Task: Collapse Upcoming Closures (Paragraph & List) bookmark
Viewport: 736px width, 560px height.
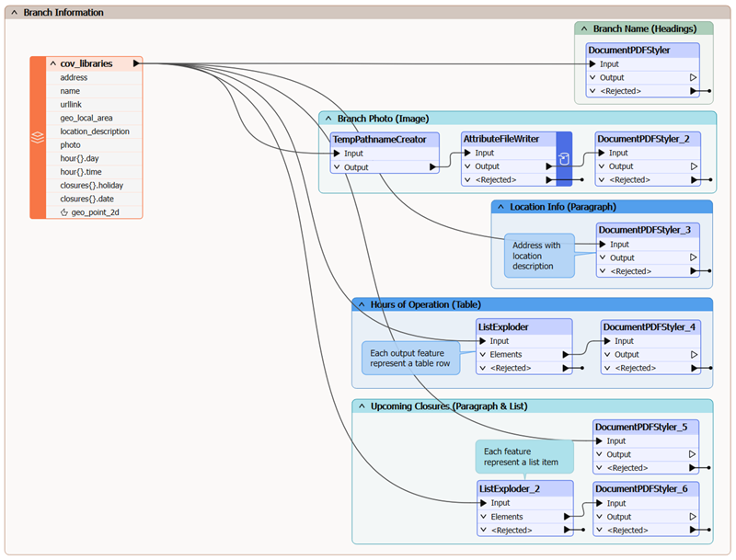Action: tap(362, 406)
